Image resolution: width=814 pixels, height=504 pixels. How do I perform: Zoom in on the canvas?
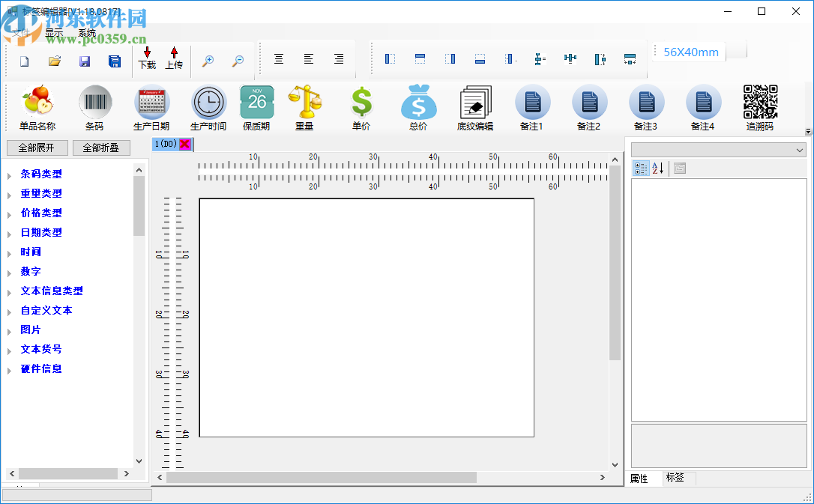tap(208, 61)
